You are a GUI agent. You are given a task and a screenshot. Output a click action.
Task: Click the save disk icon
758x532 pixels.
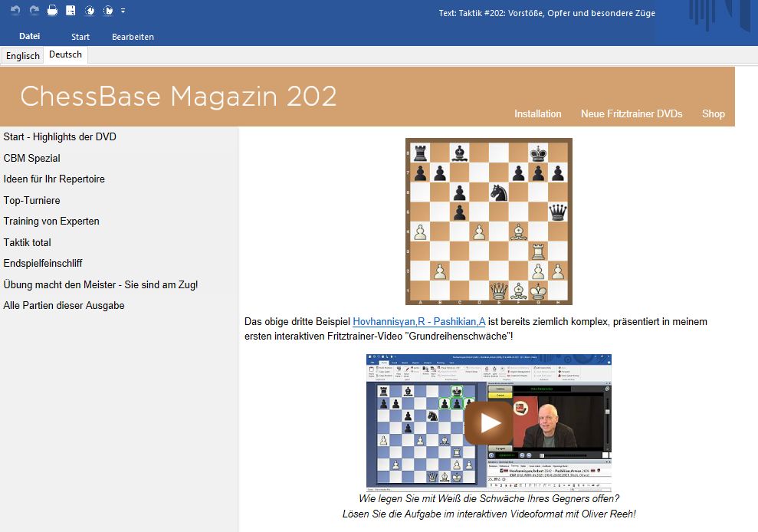coord(71,11)
